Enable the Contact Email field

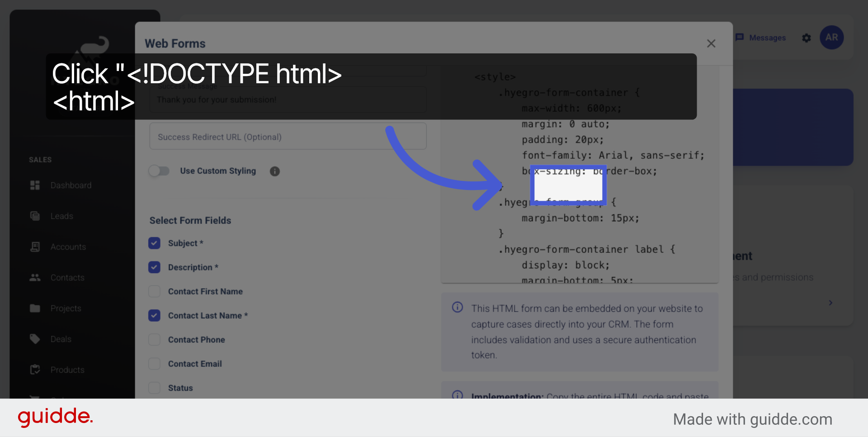[x=154, y=363]
